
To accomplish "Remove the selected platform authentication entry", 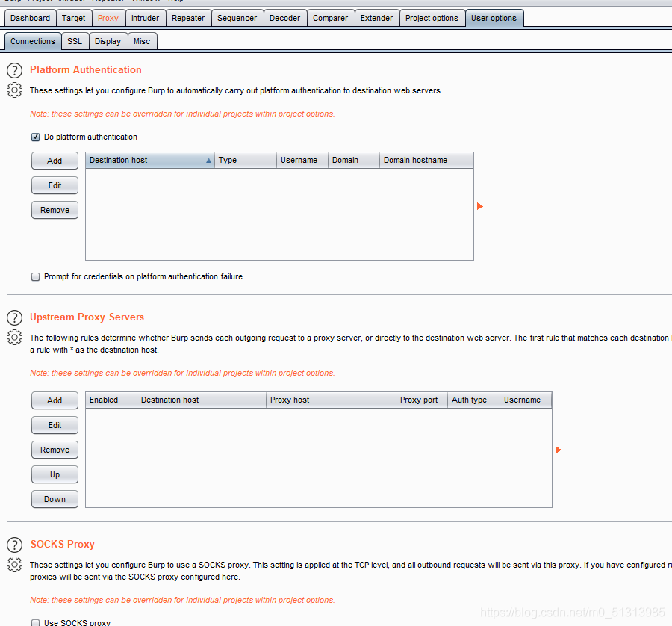I will point(55,210).
